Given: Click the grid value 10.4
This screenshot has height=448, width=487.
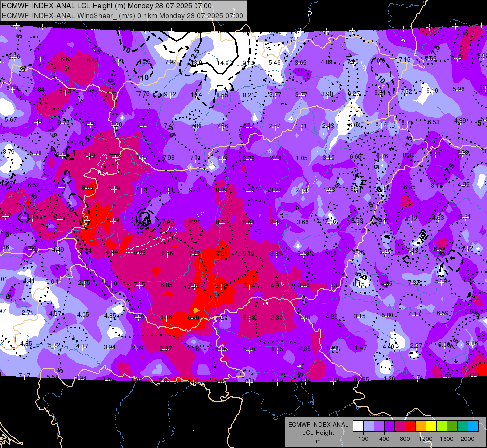Looking at the screenshot, I should click(196, 95).
